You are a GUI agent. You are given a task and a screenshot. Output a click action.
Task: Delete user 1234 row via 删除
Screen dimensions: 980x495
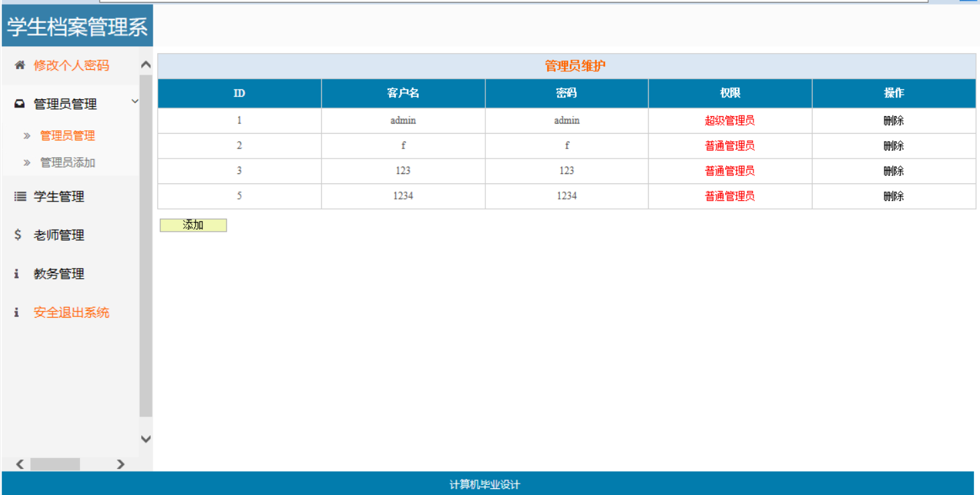point(893,196)
